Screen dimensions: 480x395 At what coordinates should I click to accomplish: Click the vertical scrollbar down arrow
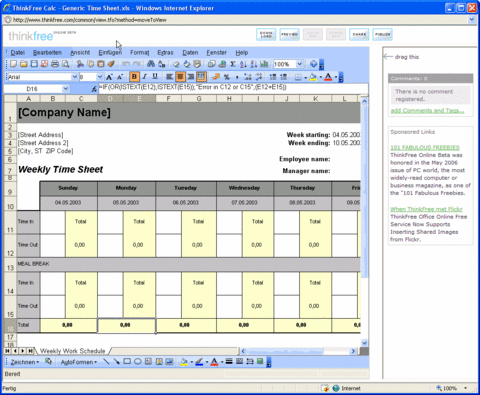(x=364, y=343)
